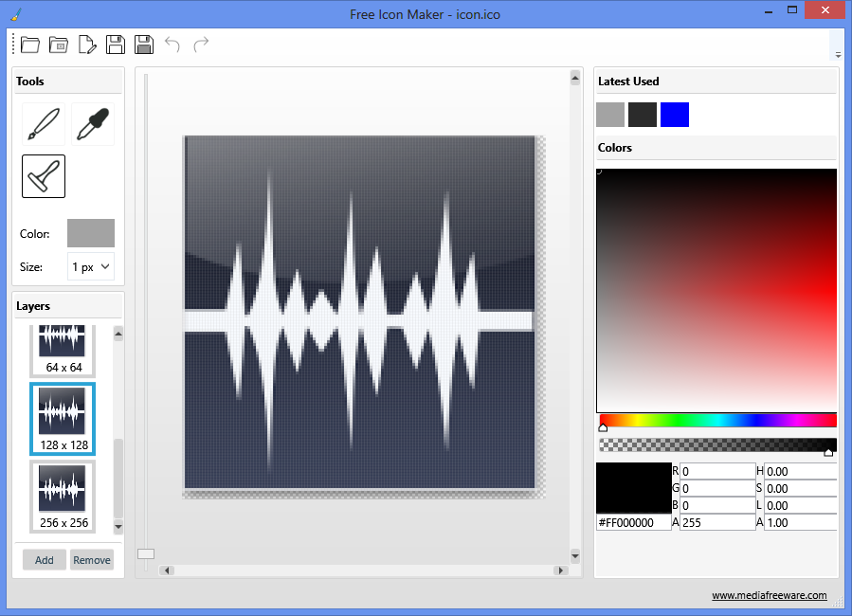852x616 pixels.
Task: Click the tool Color swatch
Action: click(x=90, y=233)
